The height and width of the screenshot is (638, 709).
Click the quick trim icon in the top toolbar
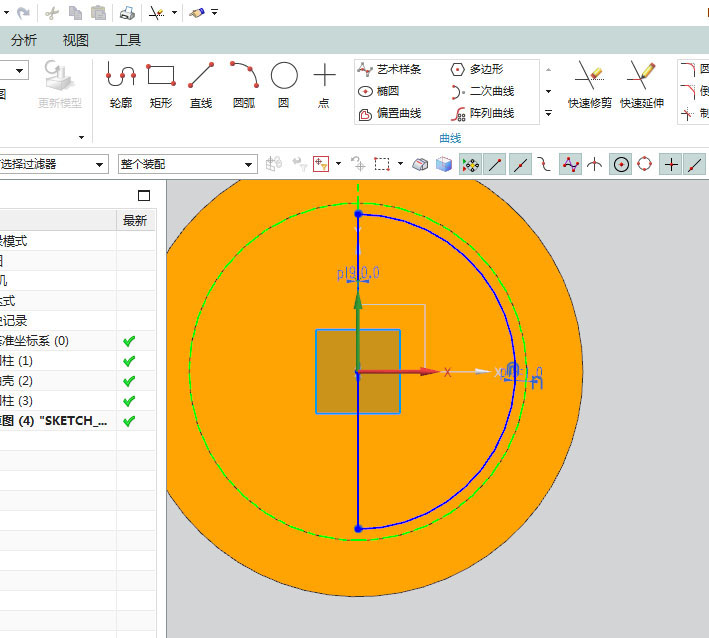(x=156, y=13)
